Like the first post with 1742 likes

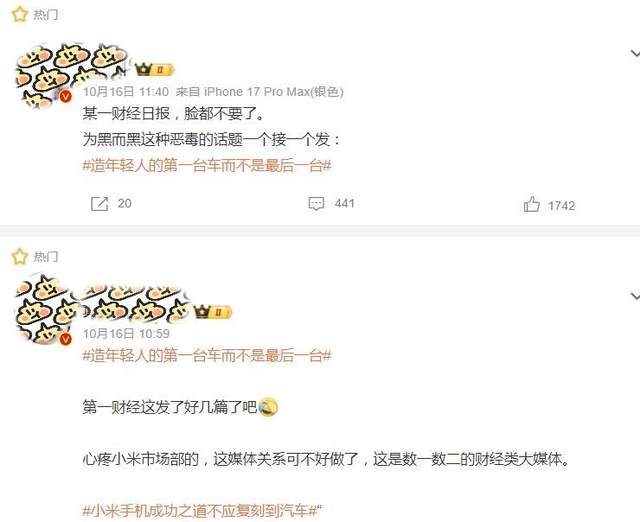[x=531, y=204]
